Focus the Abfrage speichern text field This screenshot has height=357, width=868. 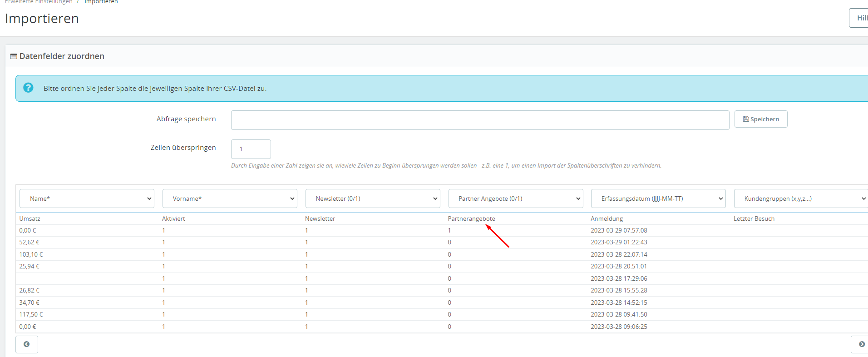480,120
